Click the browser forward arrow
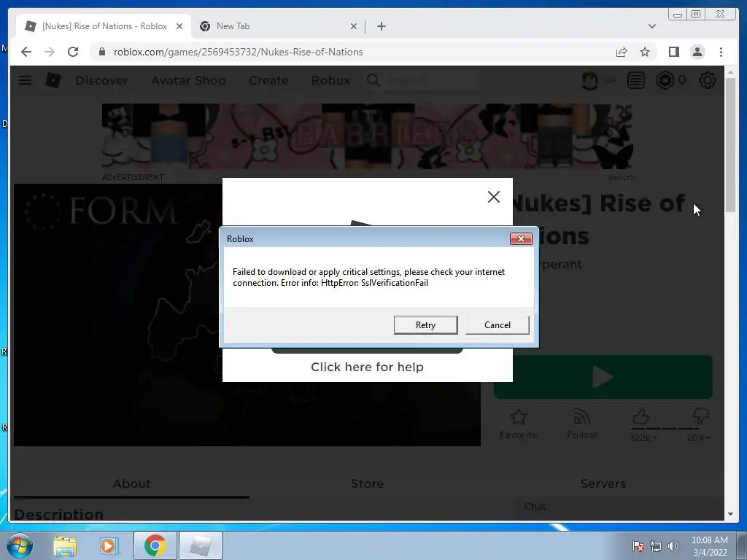This screenshot has width=747, height=560. point(50,52)
